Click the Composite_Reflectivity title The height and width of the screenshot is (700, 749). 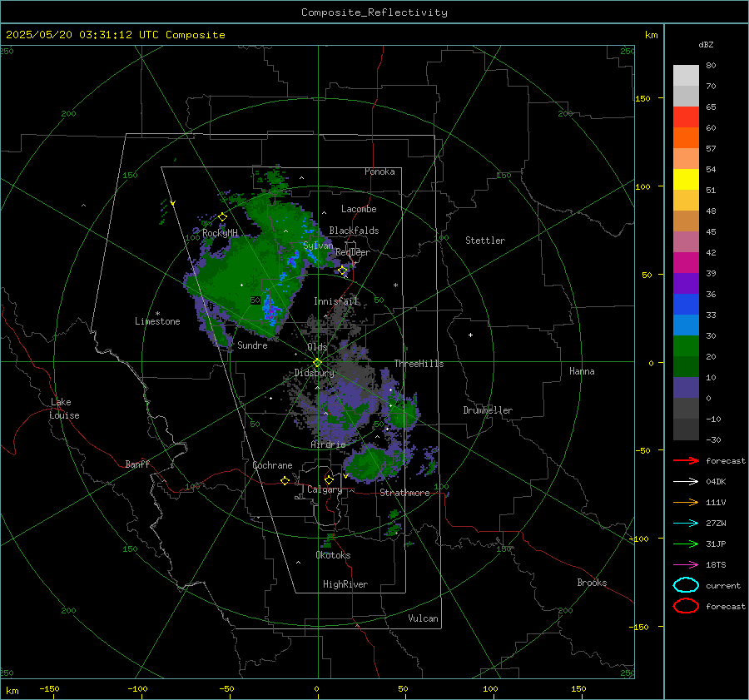[374, 12]
